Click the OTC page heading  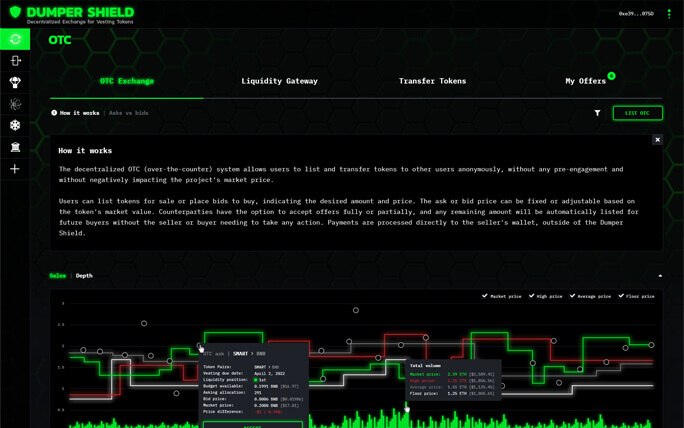pos(60,40)
